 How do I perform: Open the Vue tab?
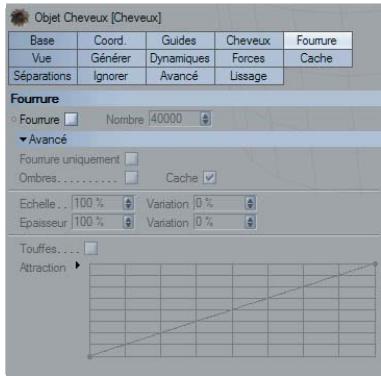click(43, 58)
